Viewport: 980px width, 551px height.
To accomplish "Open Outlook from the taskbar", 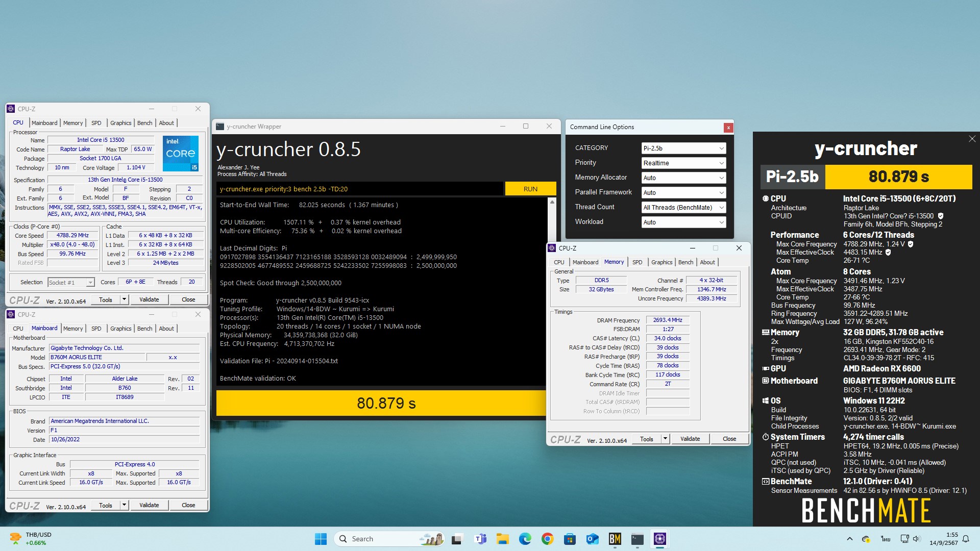I will coord(592,539).
